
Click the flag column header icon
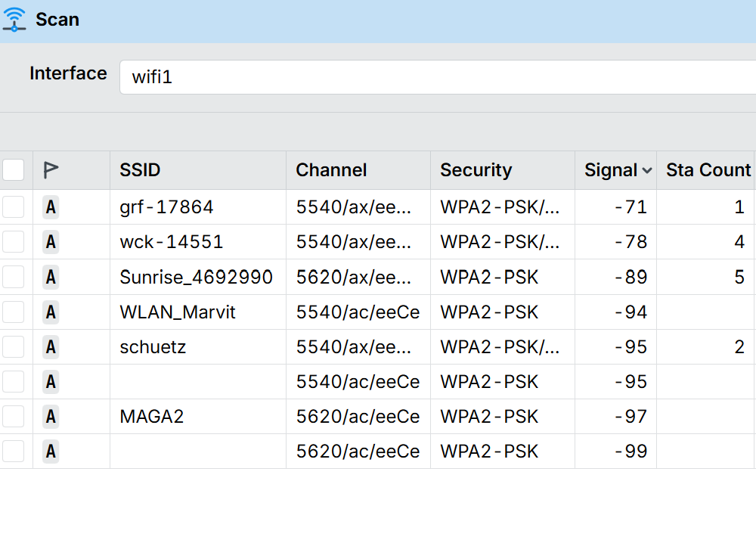tap(51, 170)
